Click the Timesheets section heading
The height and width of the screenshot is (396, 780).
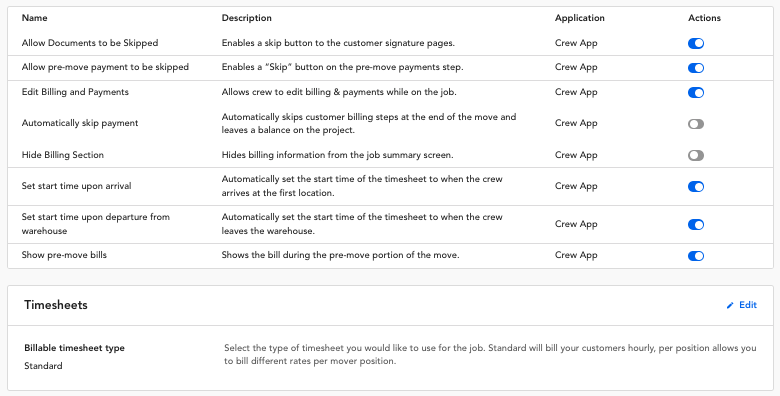[56, 305]
